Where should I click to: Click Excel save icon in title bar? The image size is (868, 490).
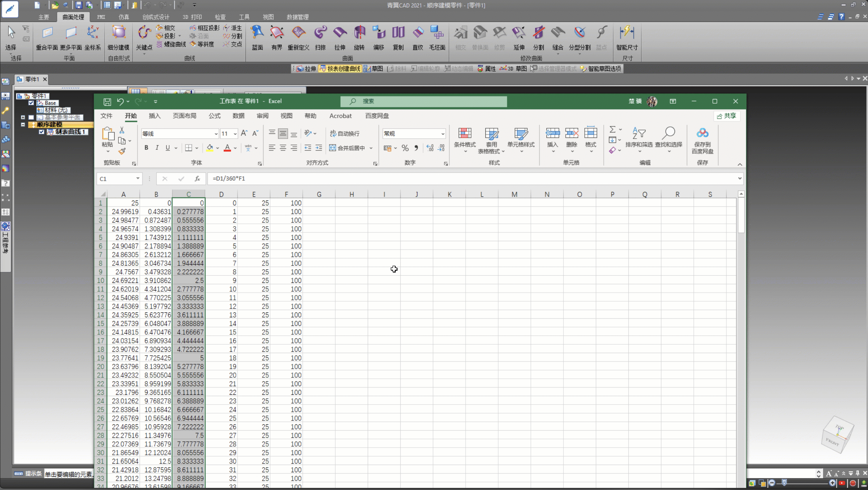[107, 101]
